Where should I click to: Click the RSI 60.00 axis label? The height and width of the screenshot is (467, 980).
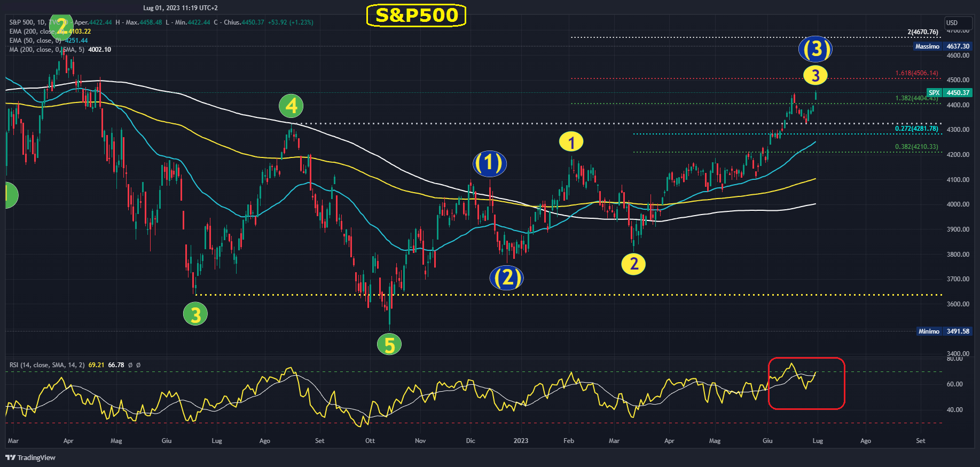click(x=955, y=384)
